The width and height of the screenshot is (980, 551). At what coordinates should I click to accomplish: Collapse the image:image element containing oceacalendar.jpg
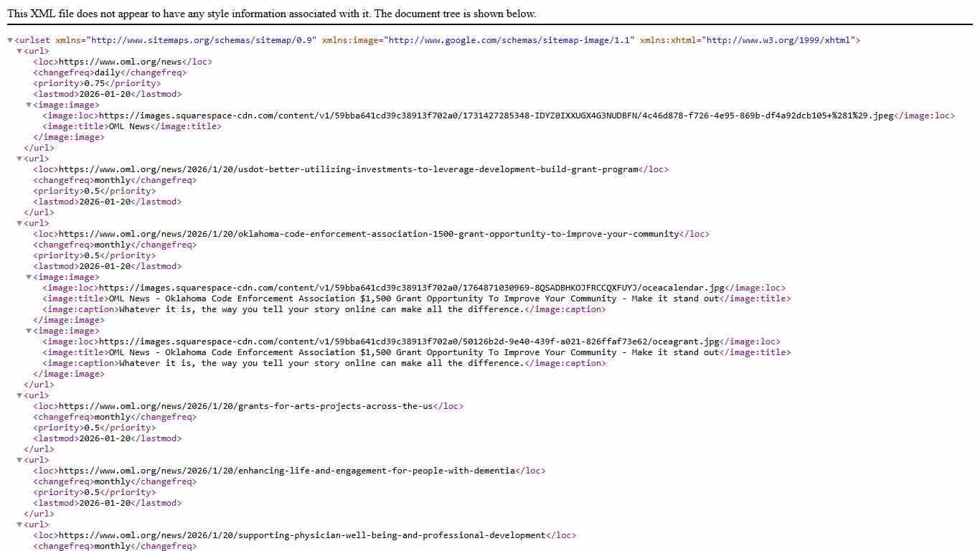27,277
